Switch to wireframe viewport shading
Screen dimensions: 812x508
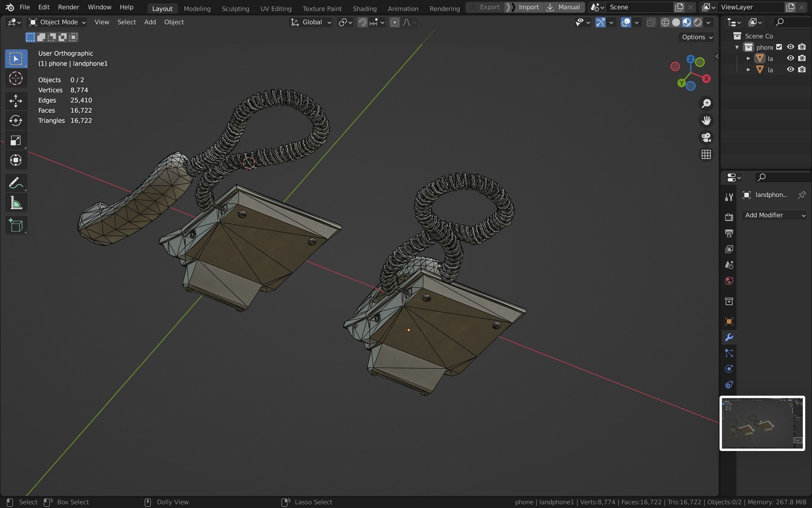pyautogui.click(x=665, y=23)
